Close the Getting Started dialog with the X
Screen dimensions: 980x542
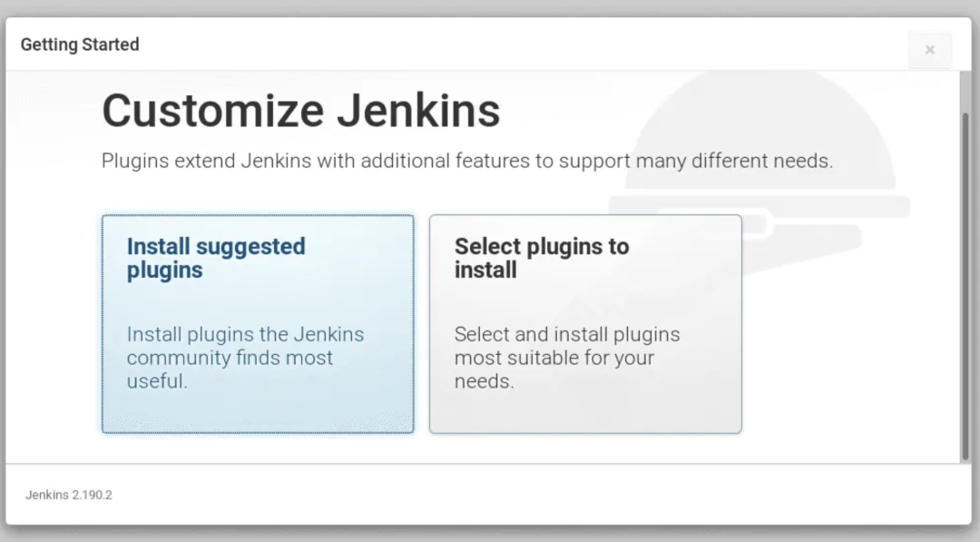click(930, 50)
